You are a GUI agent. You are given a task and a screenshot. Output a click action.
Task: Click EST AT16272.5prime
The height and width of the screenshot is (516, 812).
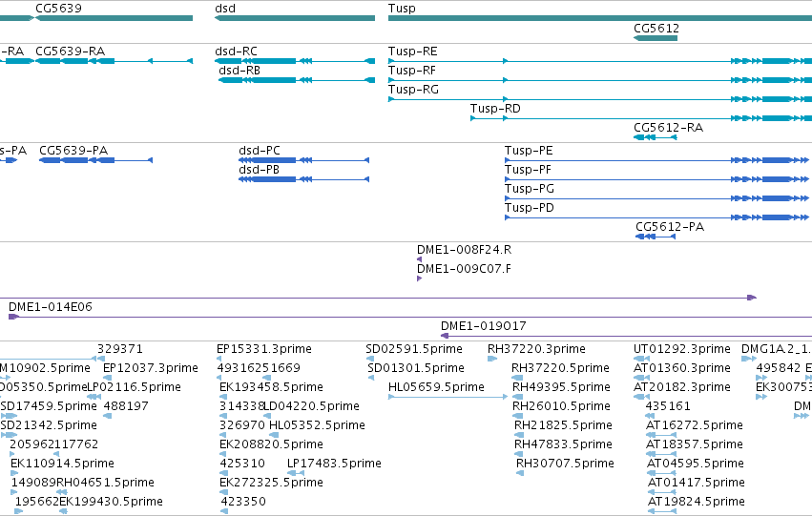(694, 426)
